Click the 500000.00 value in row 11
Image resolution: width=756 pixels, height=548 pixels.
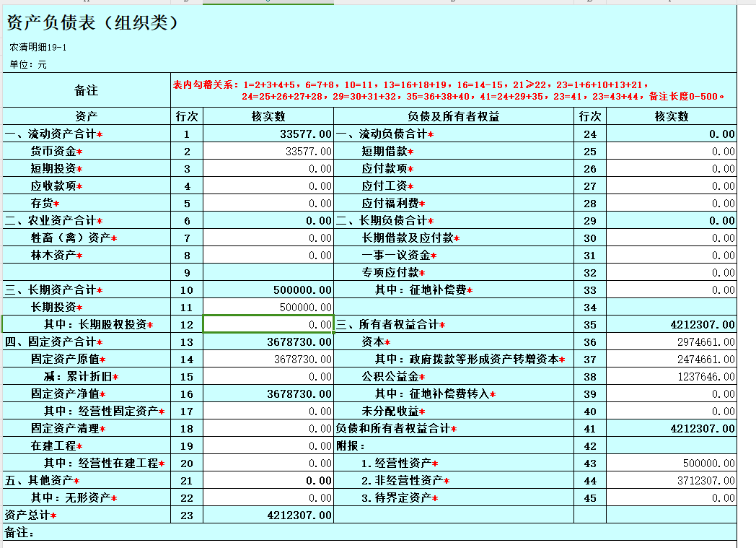[268, 308]
